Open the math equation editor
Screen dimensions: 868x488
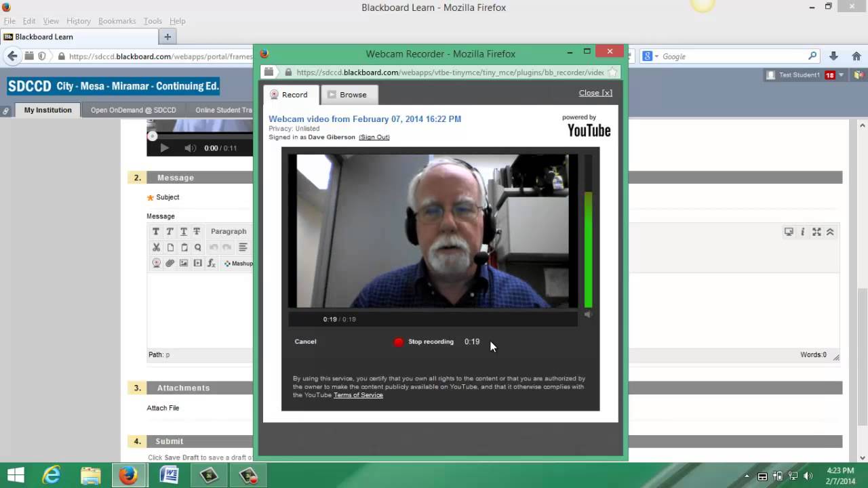pyautogui.click(x=211, y=263)
